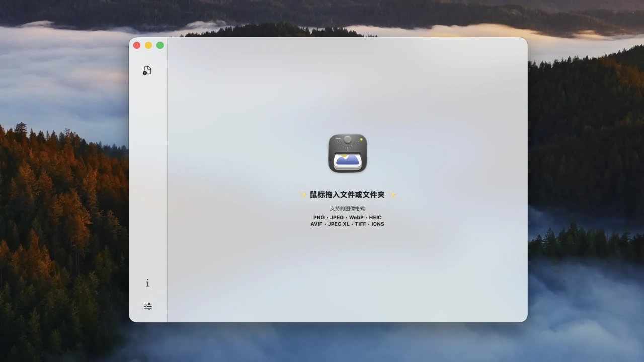Close the window with red button

137,45
